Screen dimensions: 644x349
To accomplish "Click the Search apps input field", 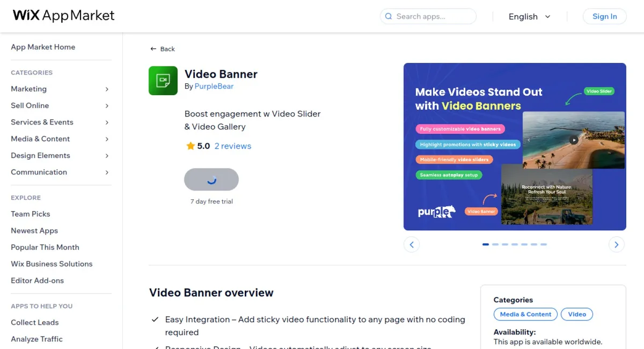I will [432, 17].
